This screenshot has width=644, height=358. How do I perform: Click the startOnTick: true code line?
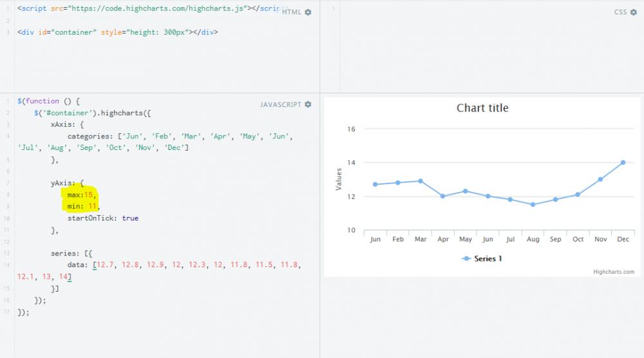pyautogui.click(x=102, y=218)
